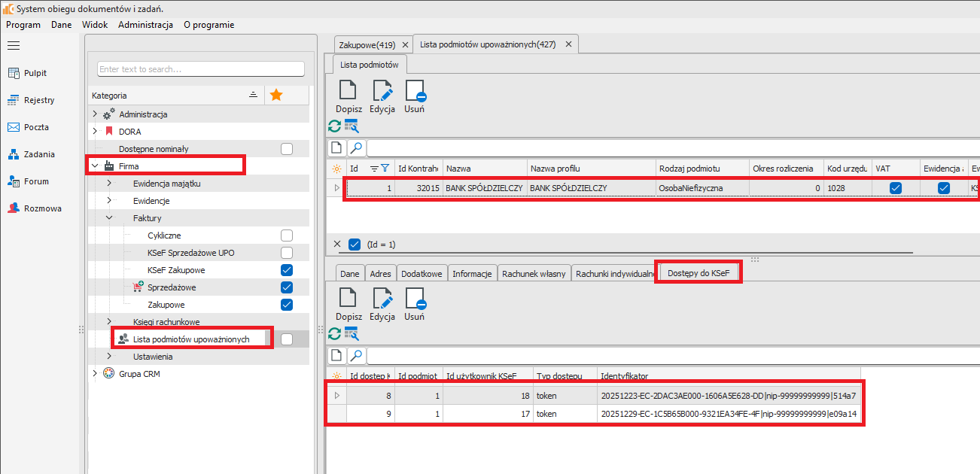Select the Rachunek własny tab
Viewport: 980px width, 474px height.
pos(533,274)
